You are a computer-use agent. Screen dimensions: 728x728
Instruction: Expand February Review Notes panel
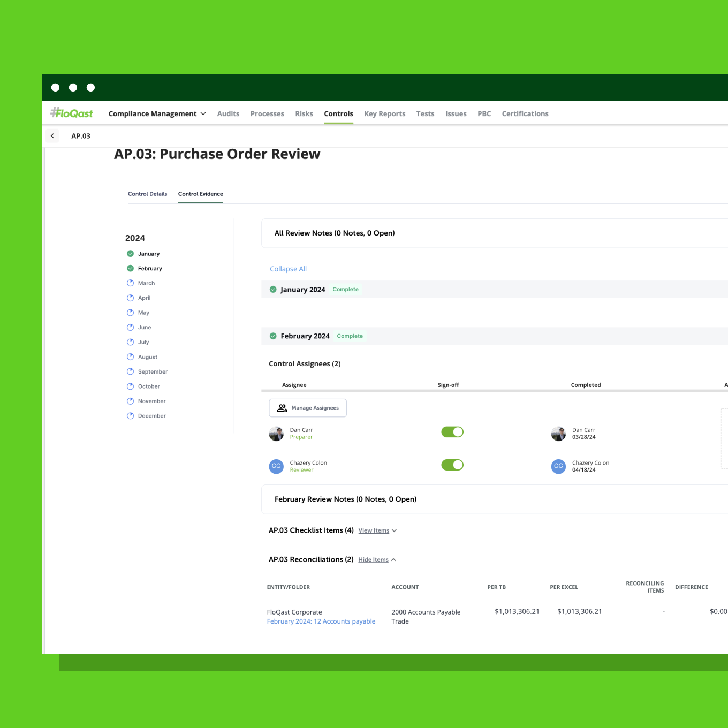495,499
